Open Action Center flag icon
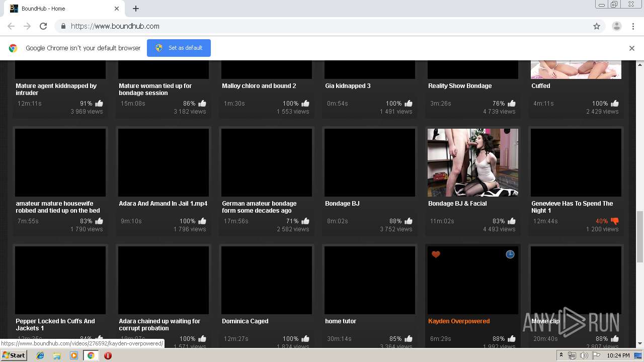 596,355
